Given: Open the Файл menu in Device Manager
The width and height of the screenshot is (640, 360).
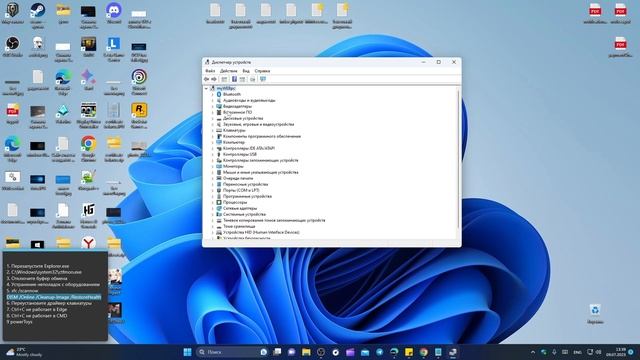Looking at the screenshot, I should coord(210,71).
